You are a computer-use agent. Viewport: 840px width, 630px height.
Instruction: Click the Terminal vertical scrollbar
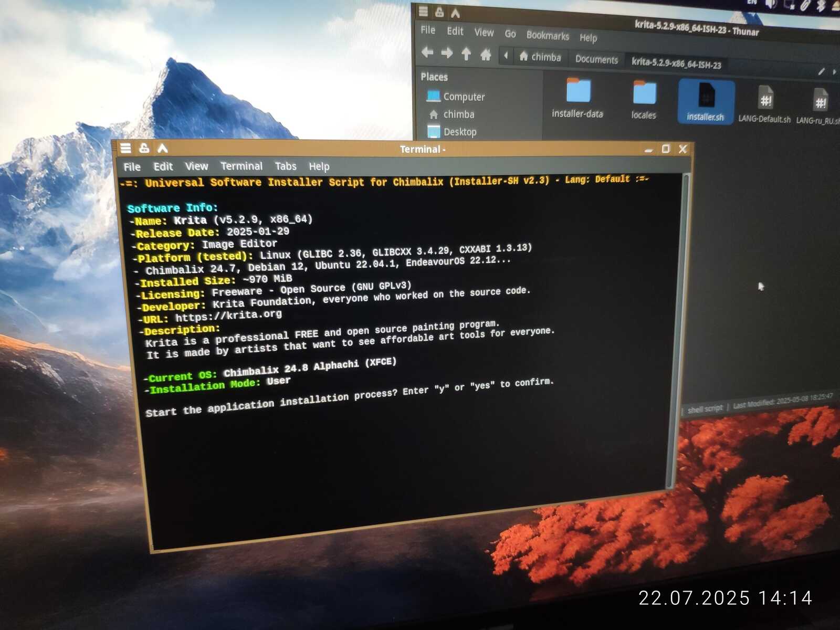point(679,330)
